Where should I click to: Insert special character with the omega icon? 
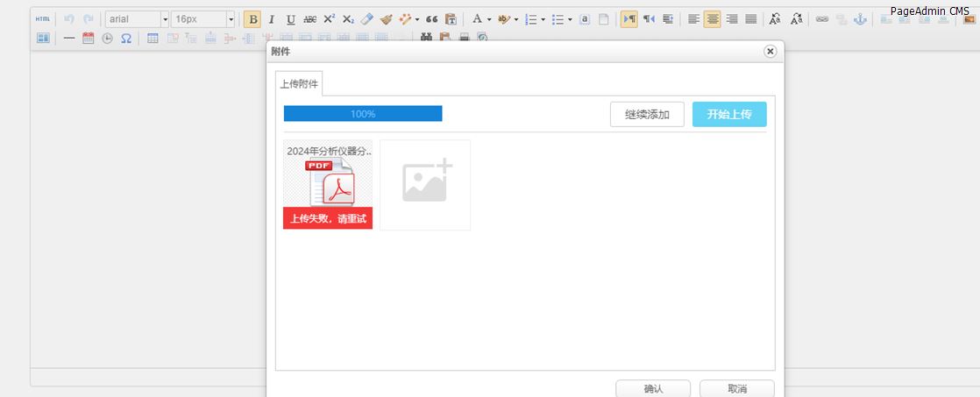pyautogui.click(x=126, y=39)
